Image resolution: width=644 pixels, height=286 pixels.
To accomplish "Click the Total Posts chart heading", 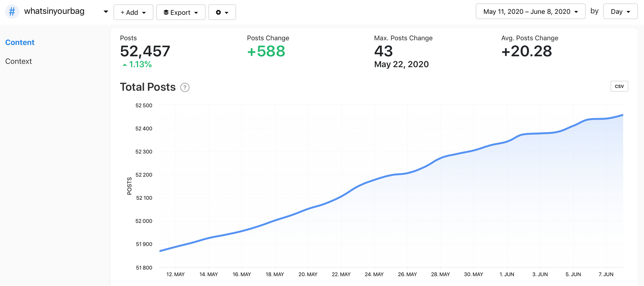I will (x=148, y=87).
